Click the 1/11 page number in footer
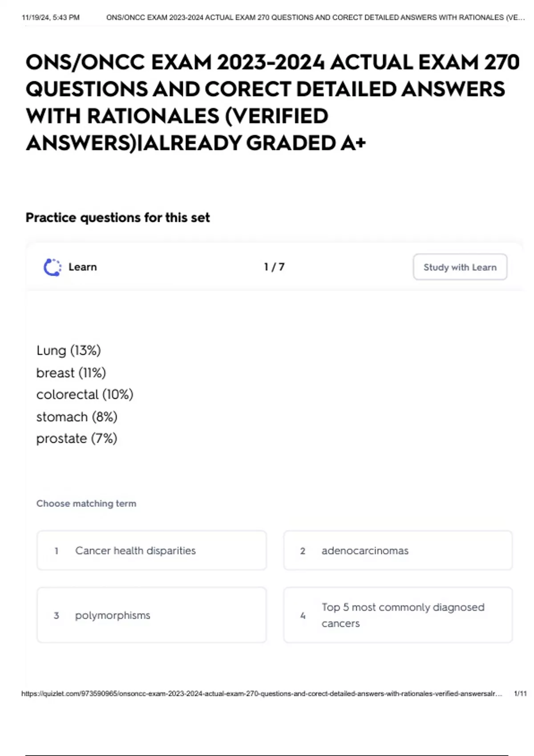534x756 pixels. [x=520, y=694]
